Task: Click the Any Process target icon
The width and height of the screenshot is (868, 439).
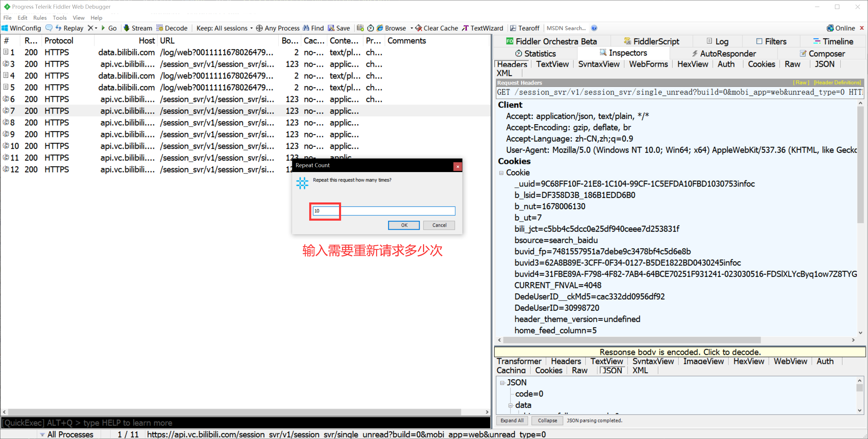Action: tap(259, 28)
